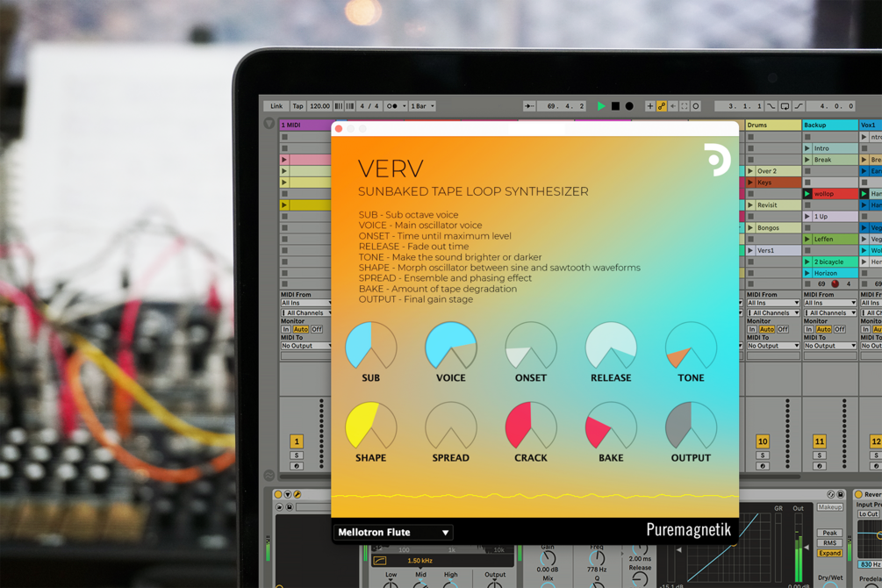Image resolution: width=882 pixels, height=588 pixels.
Task: Launch the Keys clip in Drums track
Action: 750,183
